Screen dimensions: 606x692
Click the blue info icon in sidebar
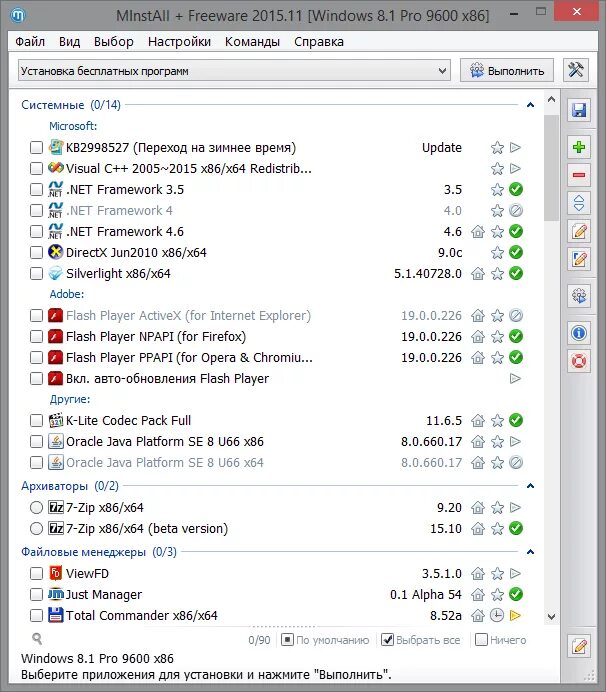579,333
